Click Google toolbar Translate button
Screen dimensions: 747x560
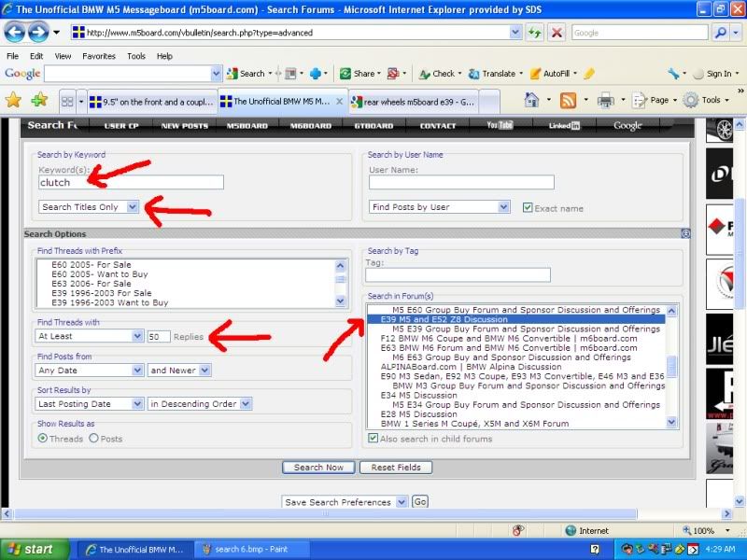[495, 74]
